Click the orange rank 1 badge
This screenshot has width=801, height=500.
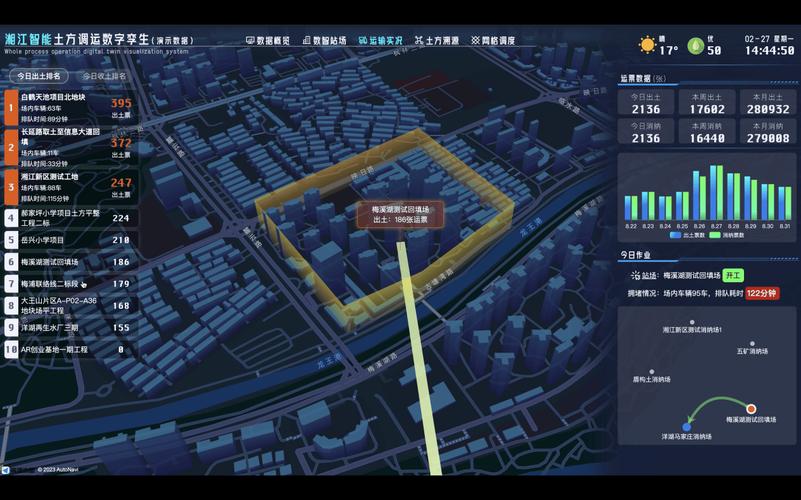tap(11, 108)
